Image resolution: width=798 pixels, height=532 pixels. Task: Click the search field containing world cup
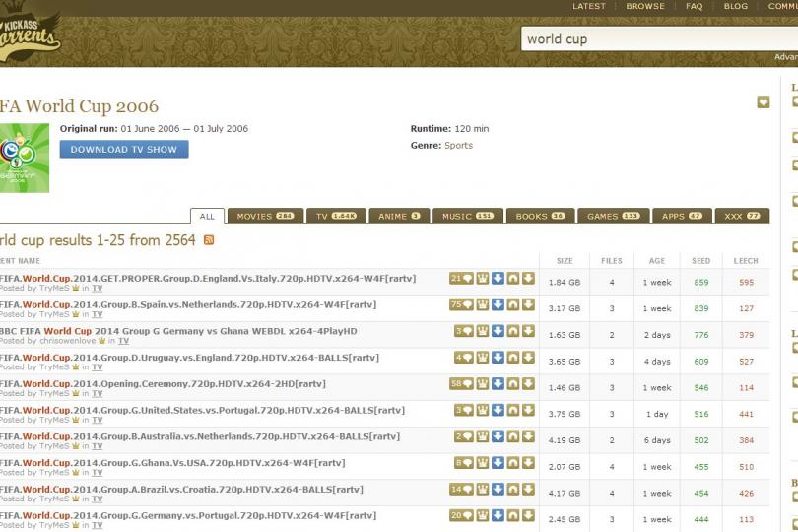[650, 39]
